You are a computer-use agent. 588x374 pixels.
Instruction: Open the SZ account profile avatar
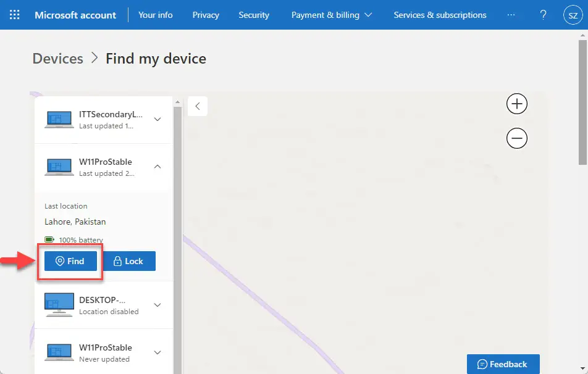click(x=573, y=15)
